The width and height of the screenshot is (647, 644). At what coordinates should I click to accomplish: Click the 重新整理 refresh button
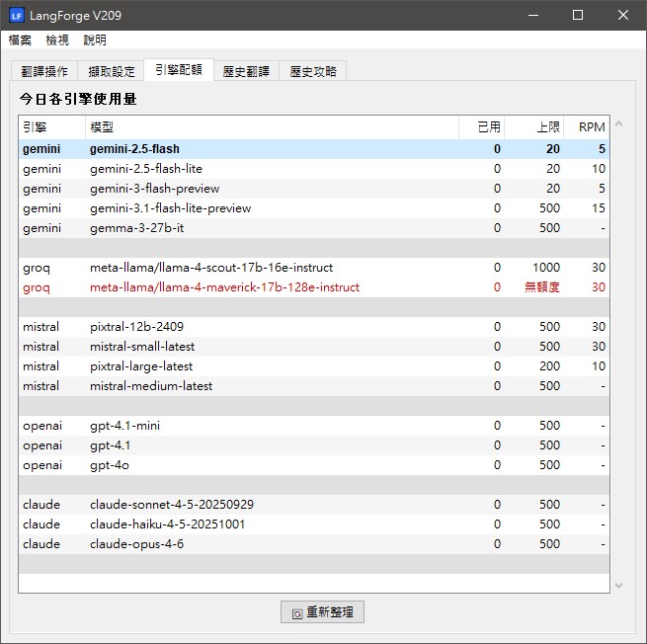pyautogui.click(x=322, y=611)
